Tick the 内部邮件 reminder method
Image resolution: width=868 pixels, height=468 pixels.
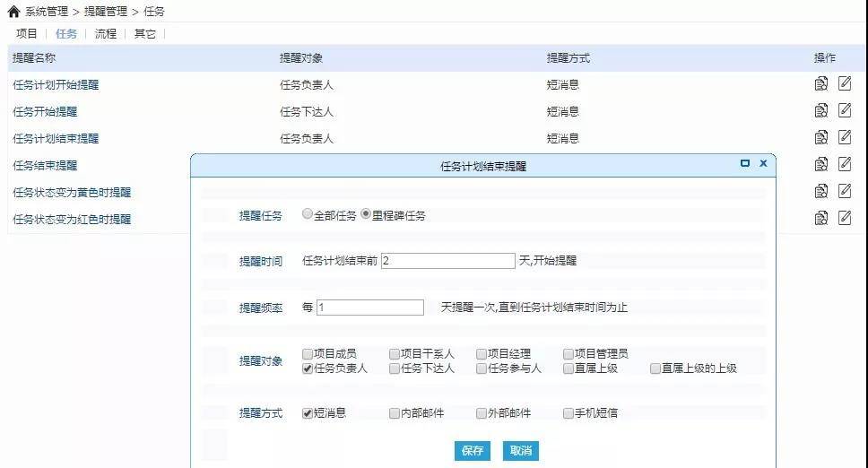click(x=395, y=413)
